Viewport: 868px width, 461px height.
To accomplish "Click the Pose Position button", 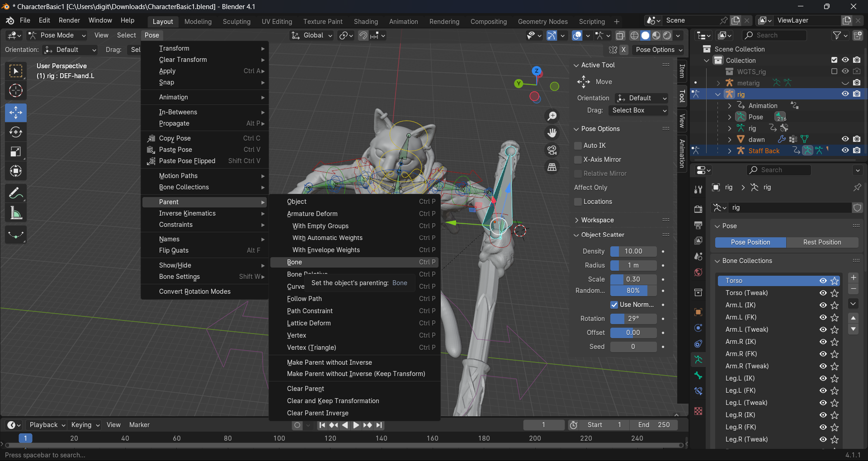I will (x=750, y=242).
